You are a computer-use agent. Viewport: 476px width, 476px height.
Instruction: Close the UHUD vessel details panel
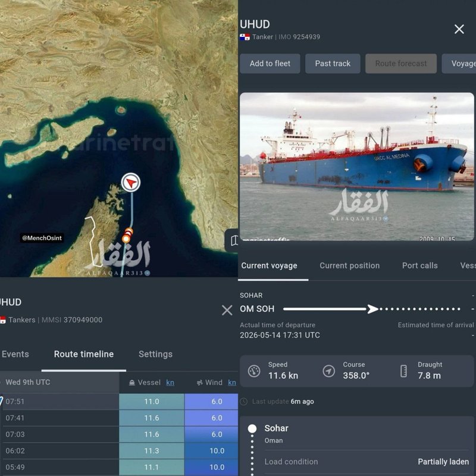tap(459, 29)
